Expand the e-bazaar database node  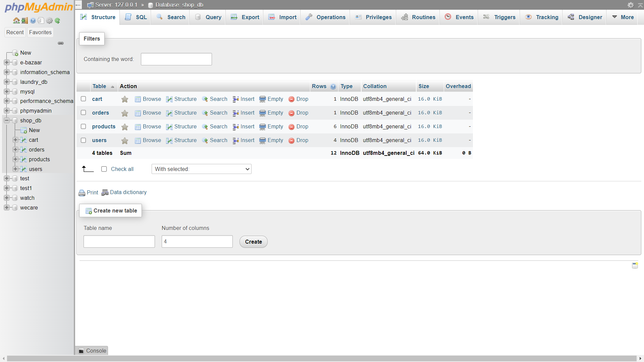tap(6, 62)
